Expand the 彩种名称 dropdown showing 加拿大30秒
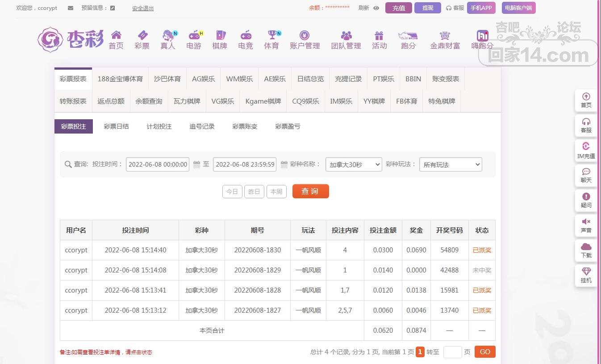Viewport: 601px width, 364px height. [x=354, y=164]
